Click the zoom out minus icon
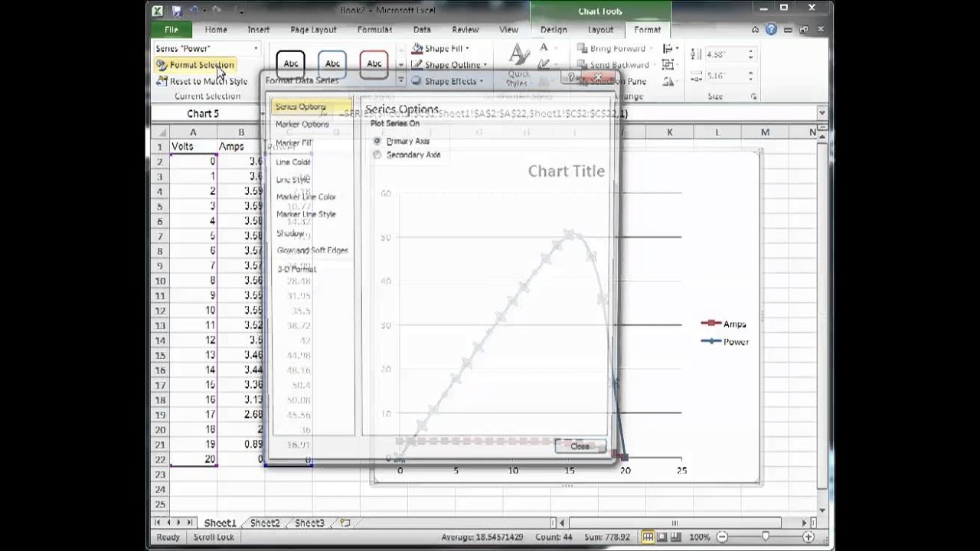Screen dimensions: 980x551 tap(722, 537)
